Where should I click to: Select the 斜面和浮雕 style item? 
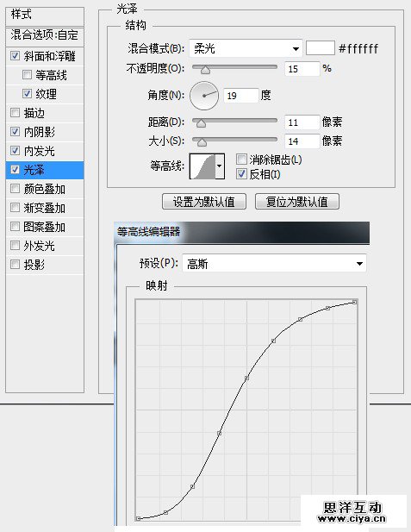click(x=45, y=56)
